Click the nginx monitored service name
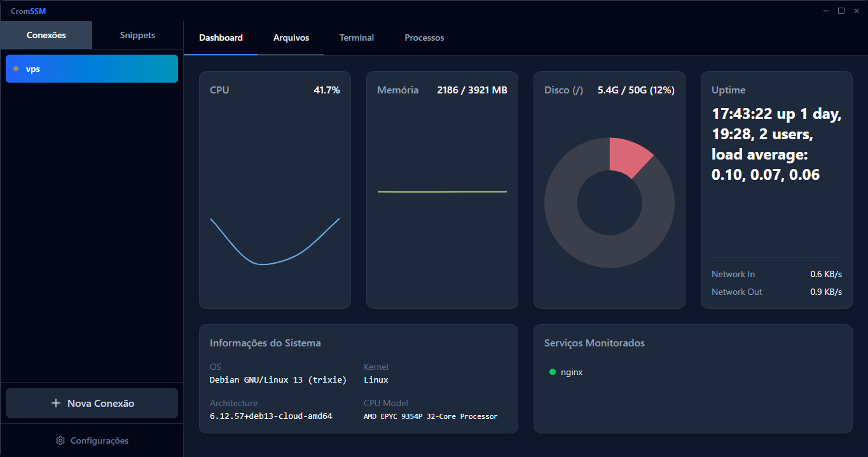Viewport: 868px width, 457px height. [x=572, y=372]
